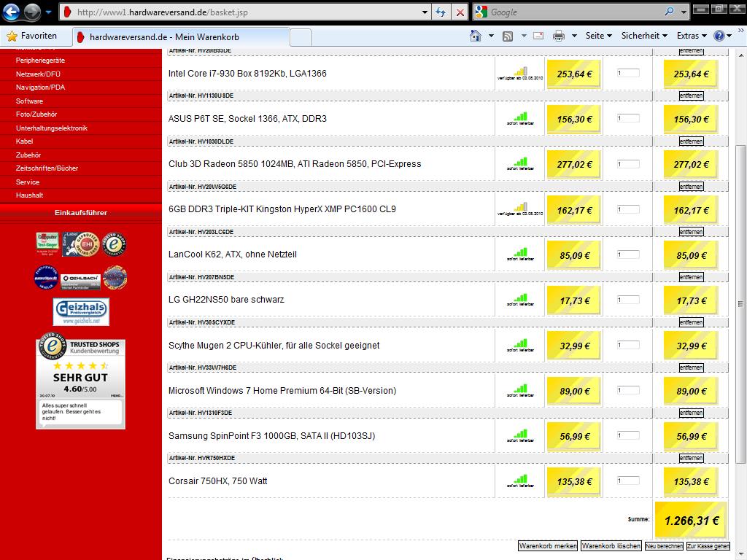Viewport: 747px width, 560px height.
Task: Go to Navigation/PDA category
Action: tap(41, 87)
